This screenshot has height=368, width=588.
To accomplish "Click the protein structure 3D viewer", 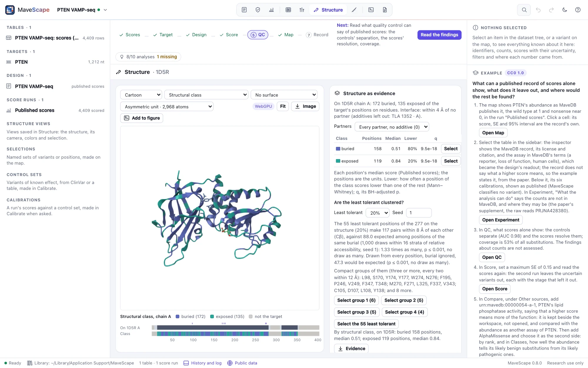I will [x=220, y=218].
